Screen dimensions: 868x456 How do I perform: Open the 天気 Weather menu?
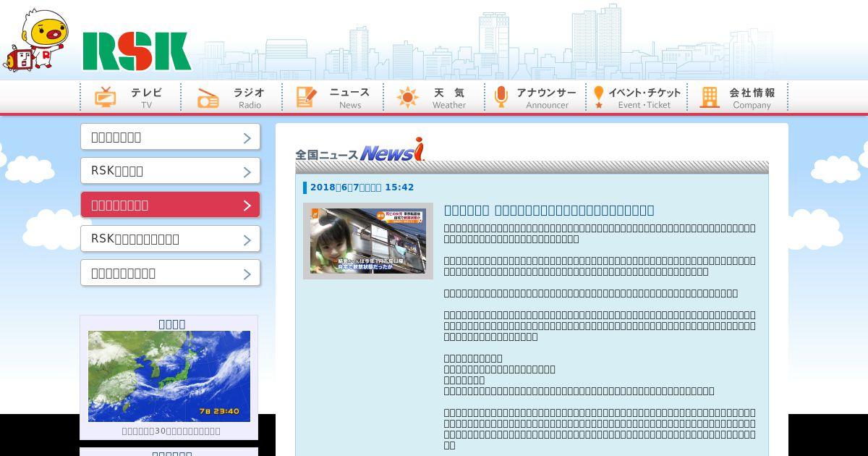pyautogui.click(x=434, y=97)
